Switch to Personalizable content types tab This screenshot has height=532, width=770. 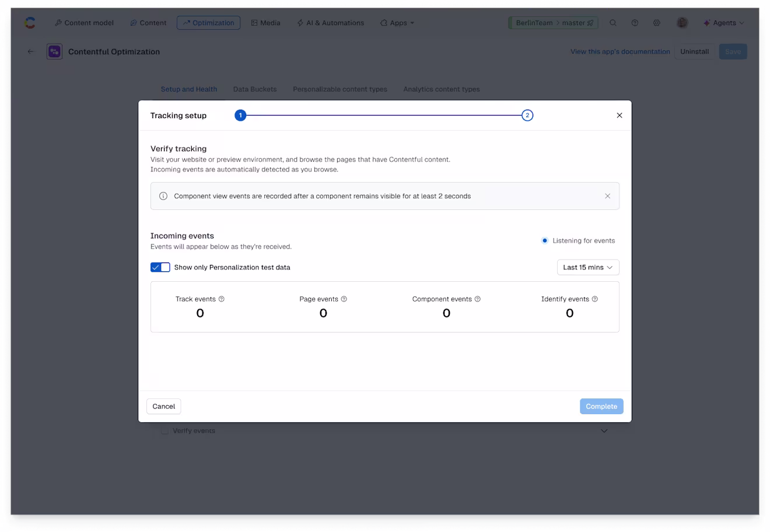tap(340, 89)
